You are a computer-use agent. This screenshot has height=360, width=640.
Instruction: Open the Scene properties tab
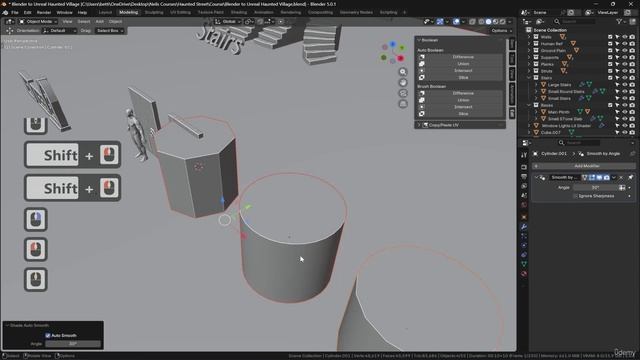(524, 196)
